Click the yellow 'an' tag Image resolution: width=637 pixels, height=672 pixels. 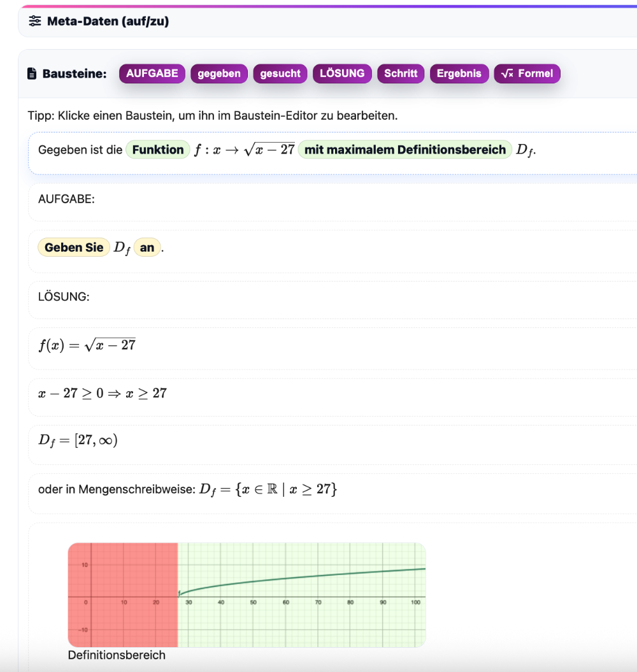coord(147,248)
